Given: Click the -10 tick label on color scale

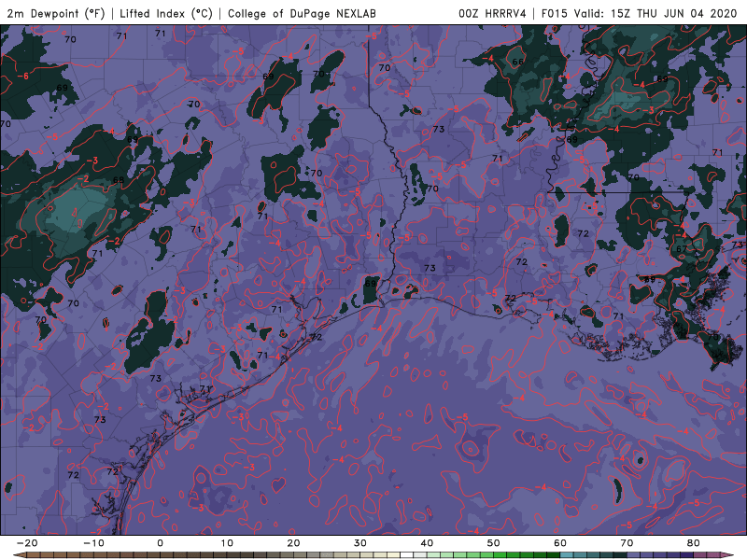Looking at the screenshot, I should pyautogui.click(x=93, y=543).
